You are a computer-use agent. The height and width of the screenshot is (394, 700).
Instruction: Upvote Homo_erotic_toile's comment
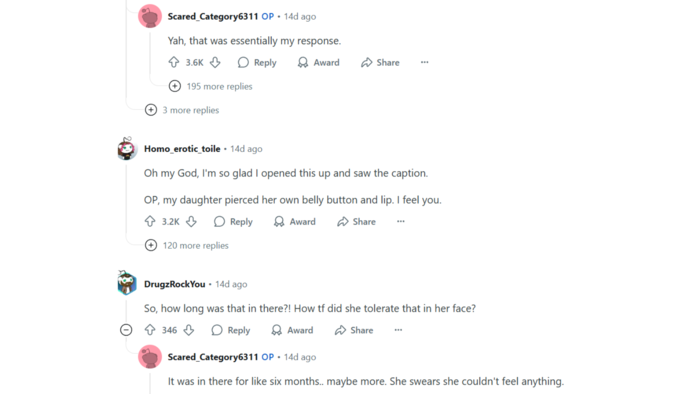coord(150,221)
